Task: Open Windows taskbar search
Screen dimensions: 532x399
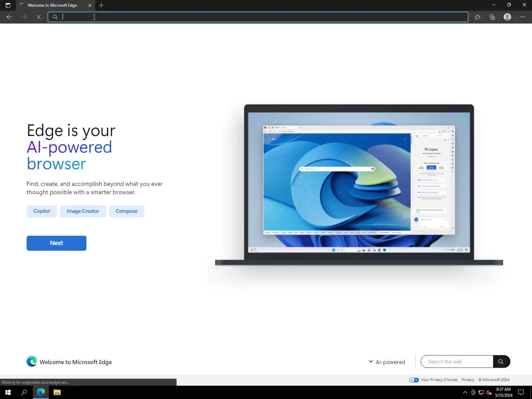Action: pyautogui.click(x=24, y=392)
